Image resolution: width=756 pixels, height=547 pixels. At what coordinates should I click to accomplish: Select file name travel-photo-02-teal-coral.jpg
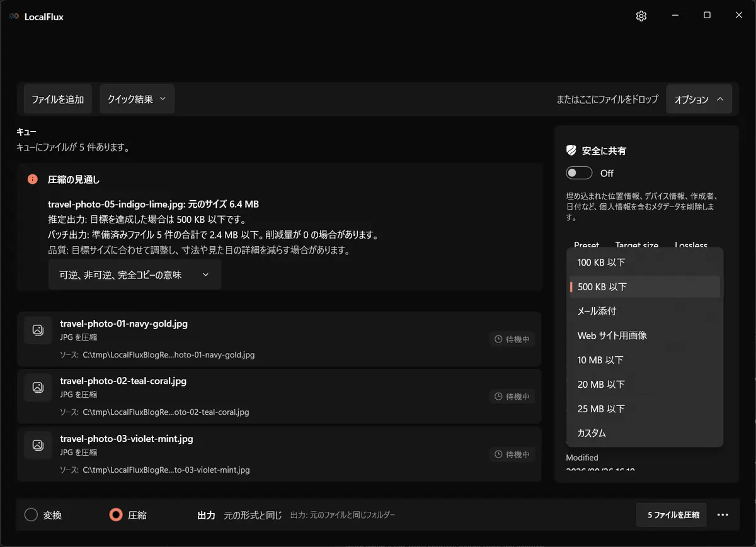point(123,381)
